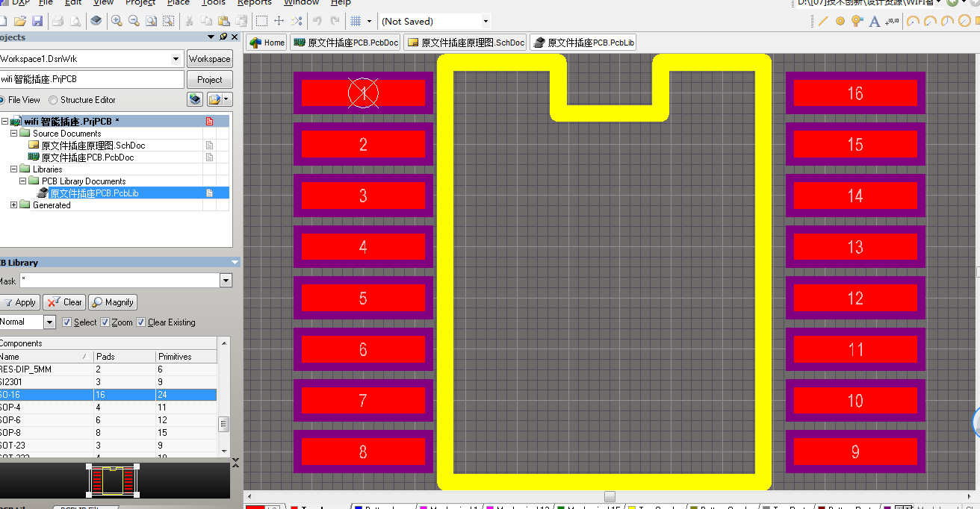Click the Cut scissors icon
The height and width of the screenshot is (509, 980).
click(x=189, y=21)
